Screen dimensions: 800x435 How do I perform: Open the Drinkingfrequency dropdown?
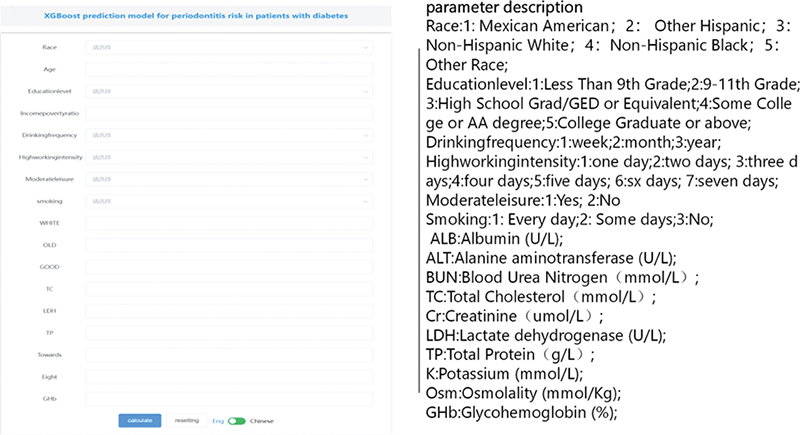point(229,135)
